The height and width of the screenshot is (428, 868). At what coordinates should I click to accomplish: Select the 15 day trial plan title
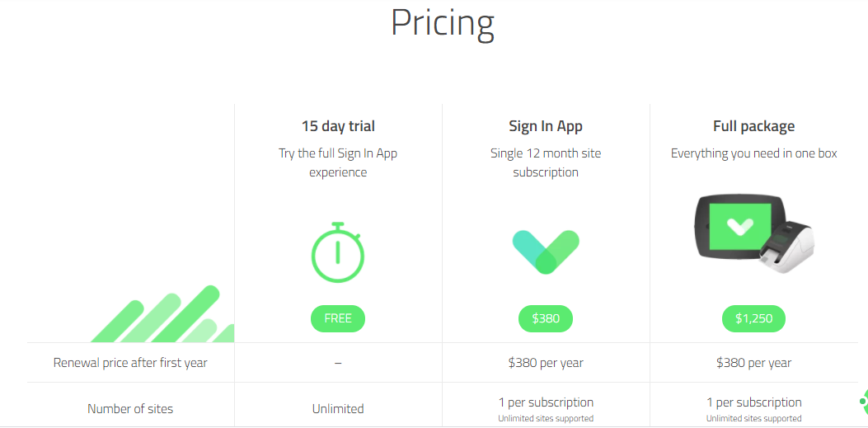point(338,126)
